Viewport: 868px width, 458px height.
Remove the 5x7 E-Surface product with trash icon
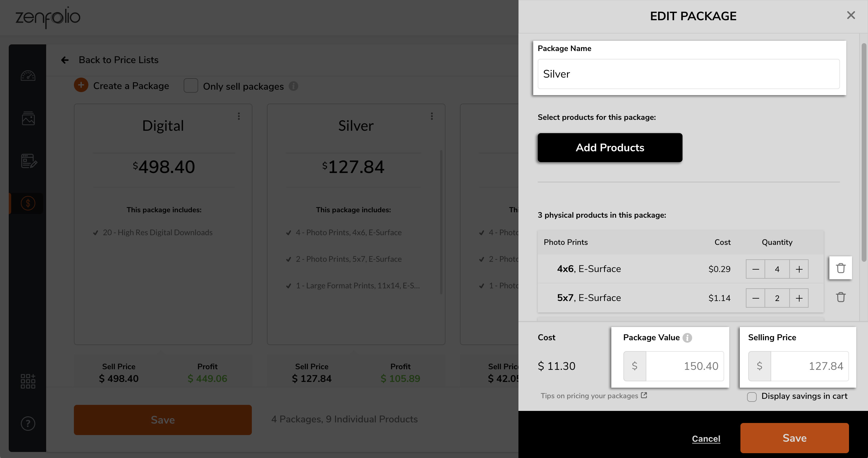840,297
